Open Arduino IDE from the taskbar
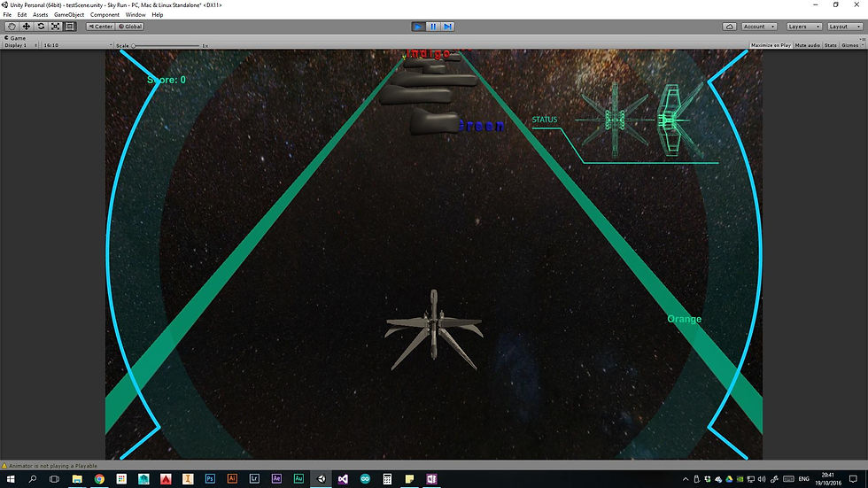 (x=365, y=478)
